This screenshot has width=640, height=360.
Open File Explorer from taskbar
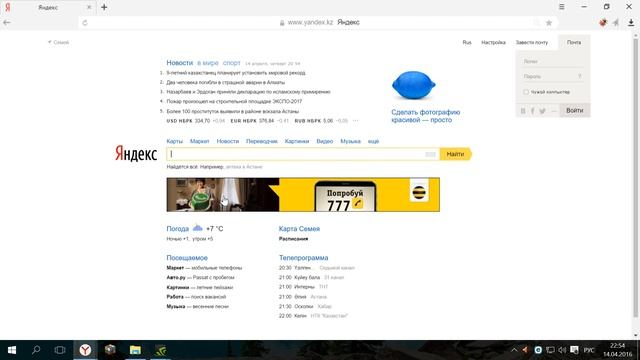coord(135,350)
